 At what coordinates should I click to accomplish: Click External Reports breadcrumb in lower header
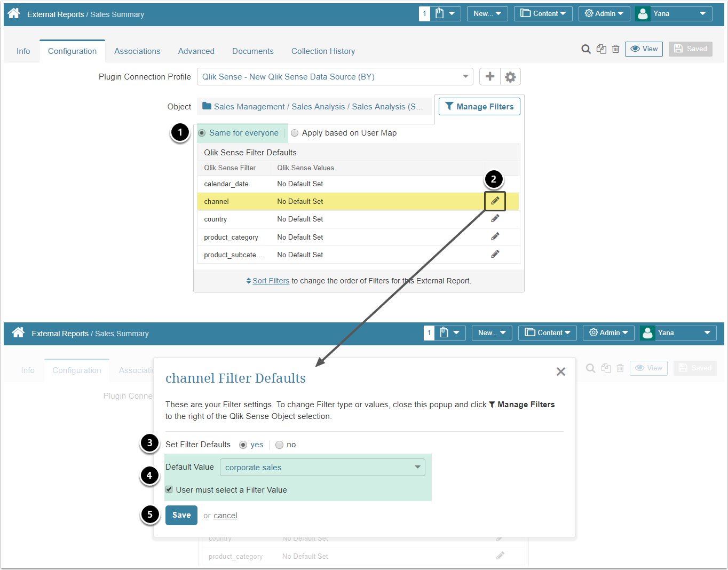[60, 334]
